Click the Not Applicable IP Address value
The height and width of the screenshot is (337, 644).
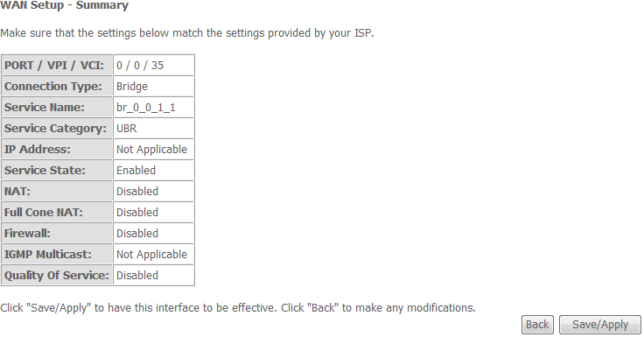(151, 150)
